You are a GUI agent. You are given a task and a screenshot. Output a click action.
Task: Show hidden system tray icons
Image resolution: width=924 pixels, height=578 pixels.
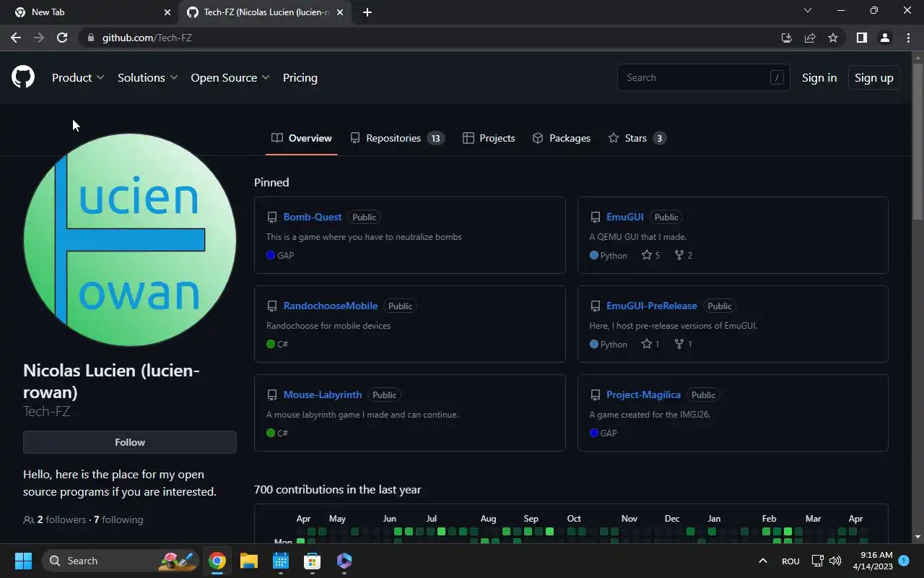tap(763, 561)
